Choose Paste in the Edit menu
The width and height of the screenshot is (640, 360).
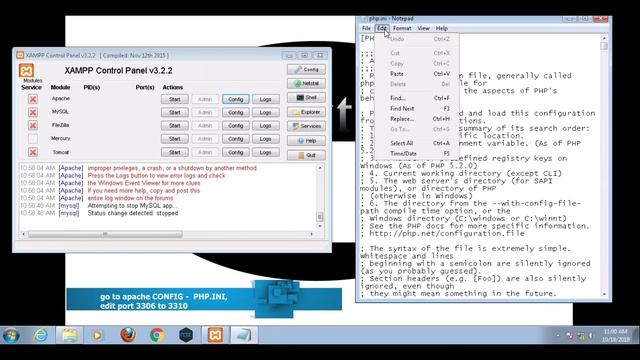(417, 74)
